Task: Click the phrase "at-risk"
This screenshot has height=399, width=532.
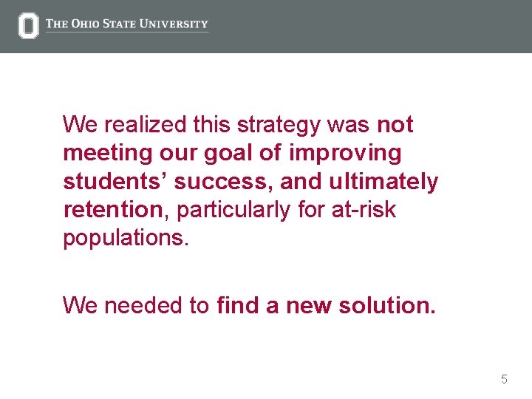Action: coord(363,210)
